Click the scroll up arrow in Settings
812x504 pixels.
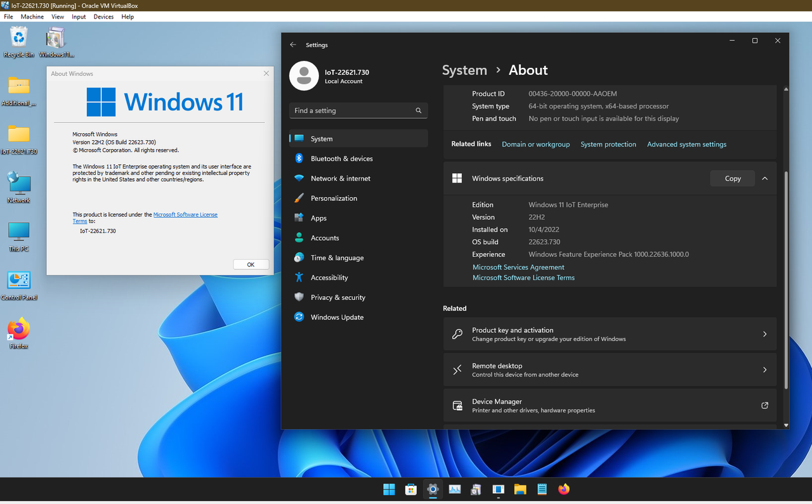coord(786,89)
